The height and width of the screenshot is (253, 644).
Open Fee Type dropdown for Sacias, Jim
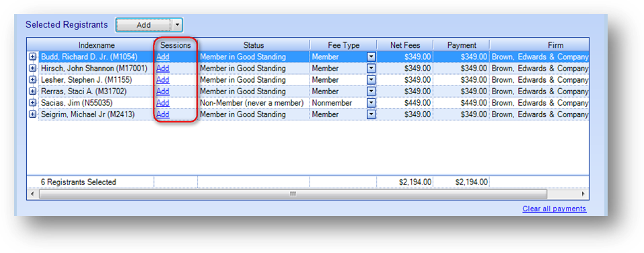(x=371, y=103)
